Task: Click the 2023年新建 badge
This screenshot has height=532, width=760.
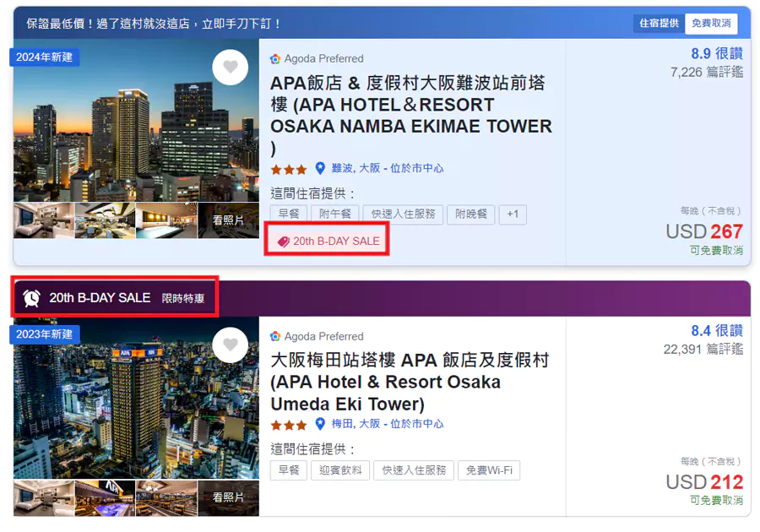Action: point(44,334)
